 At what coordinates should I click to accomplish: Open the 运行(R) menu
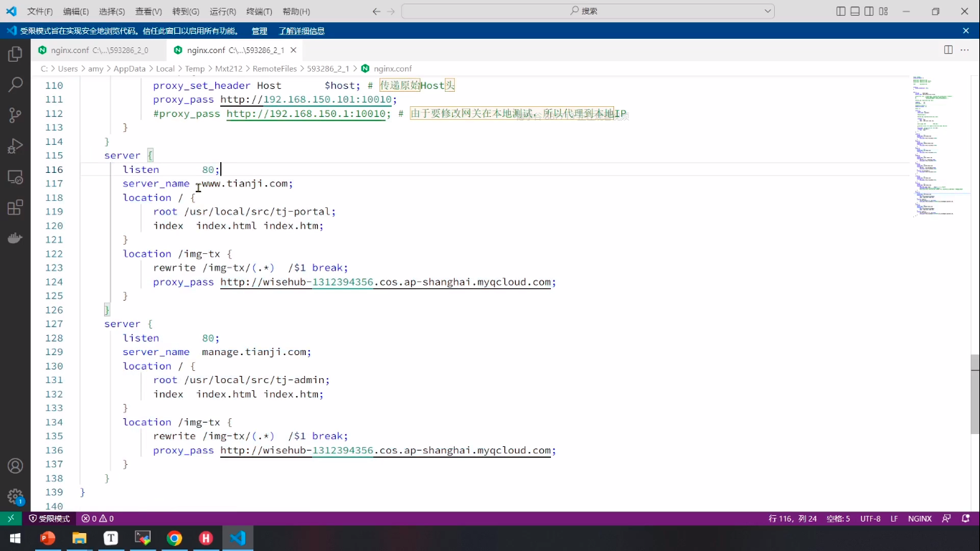[222, 11]
